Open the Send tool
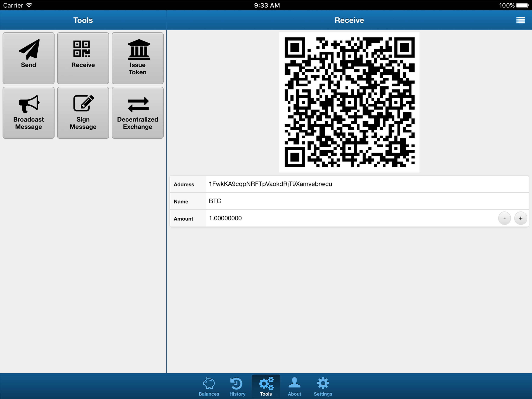Screen dimensions: 532x399 point(28,58)
